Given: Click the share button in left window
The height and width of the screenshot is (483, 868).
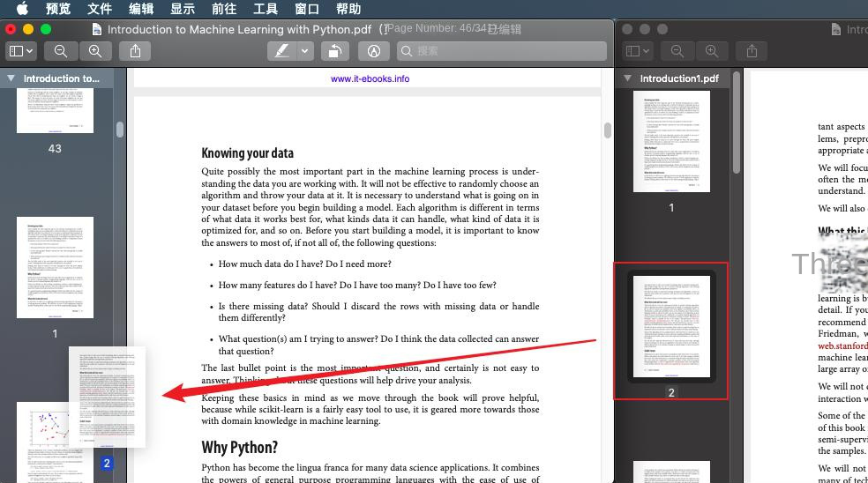Looking at the screenshot, I should pyautogui.click(x=135, y=51).
